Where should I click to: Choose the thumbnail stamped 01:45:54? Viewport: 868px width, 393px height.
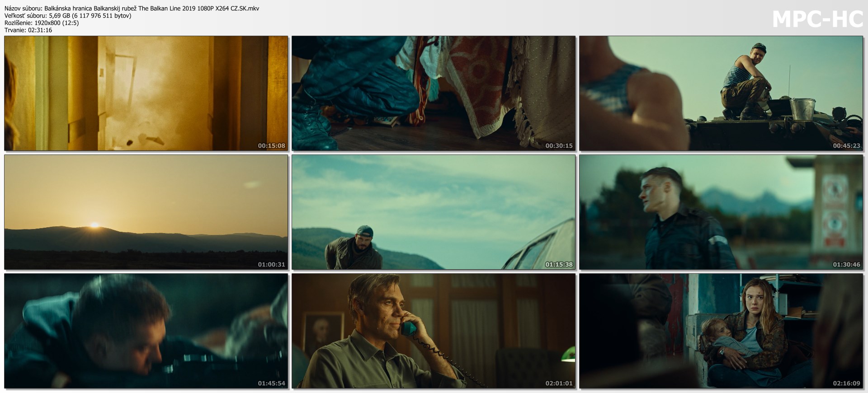pyautogui.click(x=146, y=331)
